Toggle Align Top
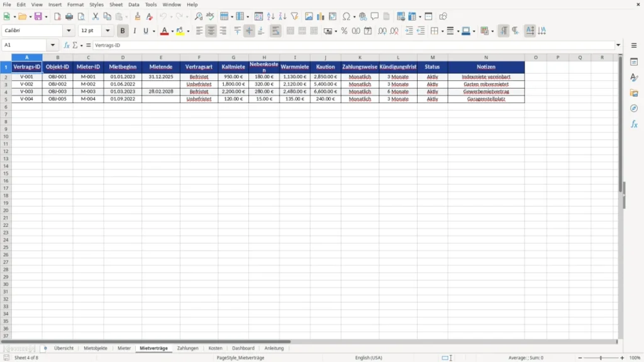 click(237, 31)
